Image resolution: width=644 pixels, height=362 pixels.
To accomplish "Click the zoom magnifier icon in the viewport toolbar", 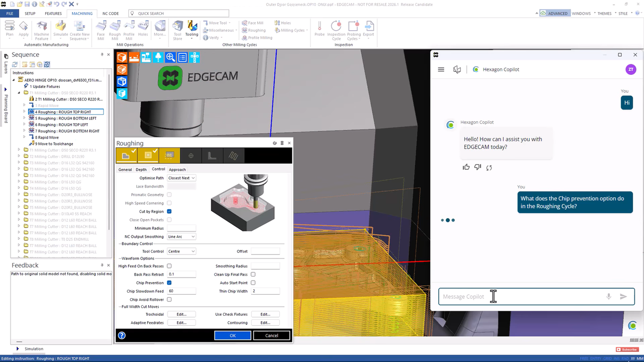I will pyautogui.click(x=170, y=57).
